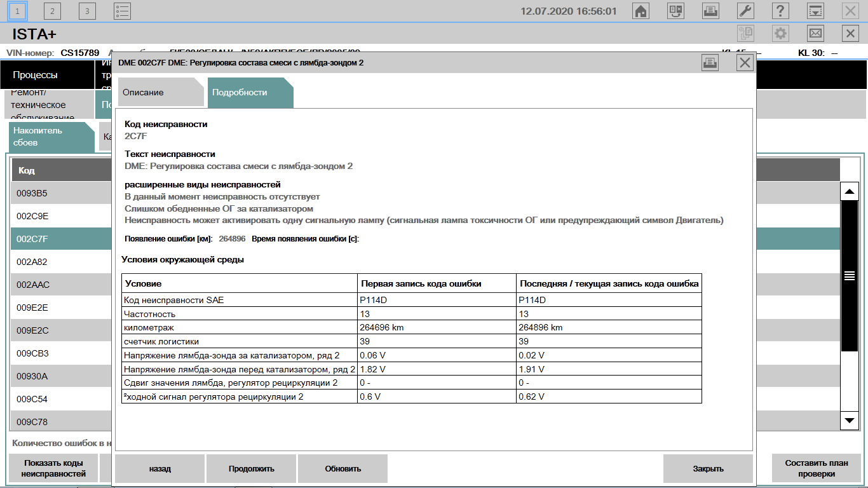The image size is (868, 488).
Task: Go to the ISTA home screen icon
Action: point(641,11)
